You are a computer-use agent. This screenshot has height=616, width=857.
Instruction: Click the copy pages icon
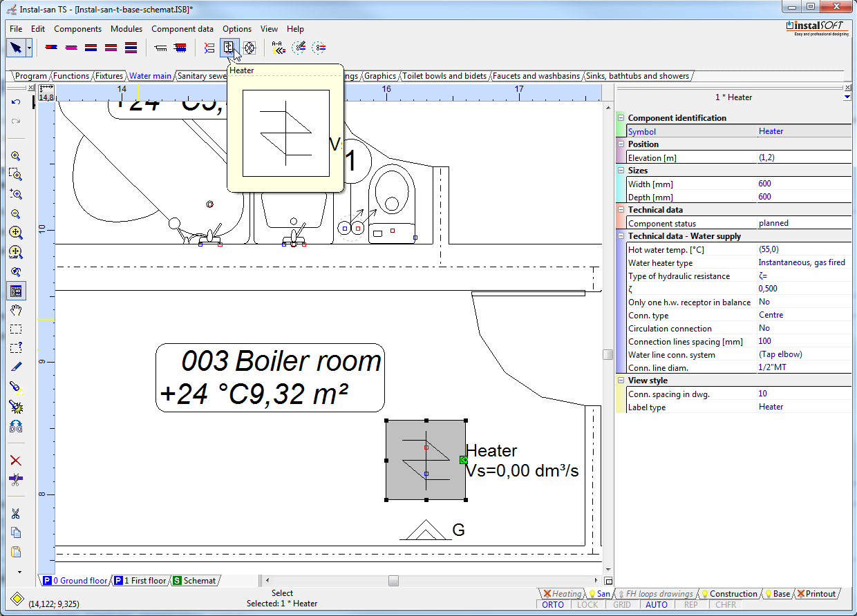(16, 533)
